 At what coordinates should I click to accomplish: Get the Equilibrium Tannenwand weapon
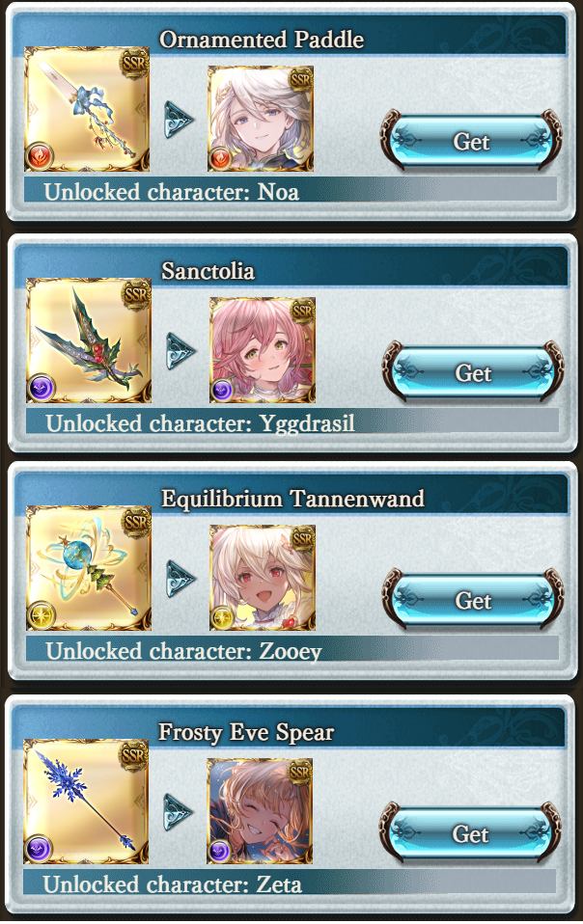pos(473,600)
